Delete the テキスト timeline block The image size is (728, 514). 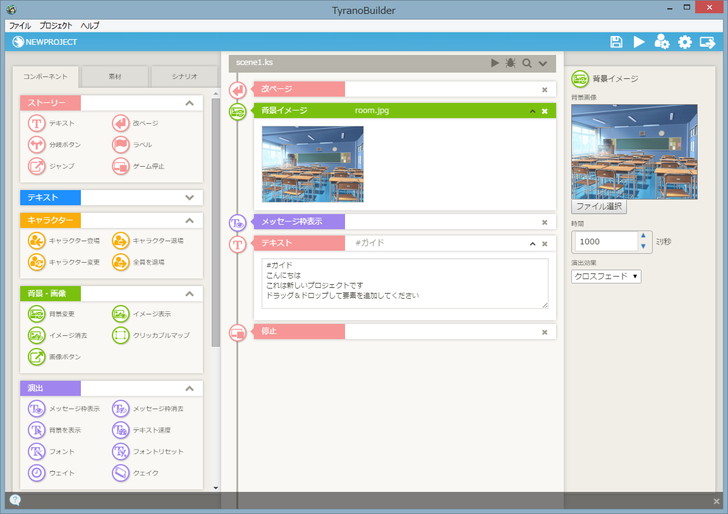coord(545,244)
